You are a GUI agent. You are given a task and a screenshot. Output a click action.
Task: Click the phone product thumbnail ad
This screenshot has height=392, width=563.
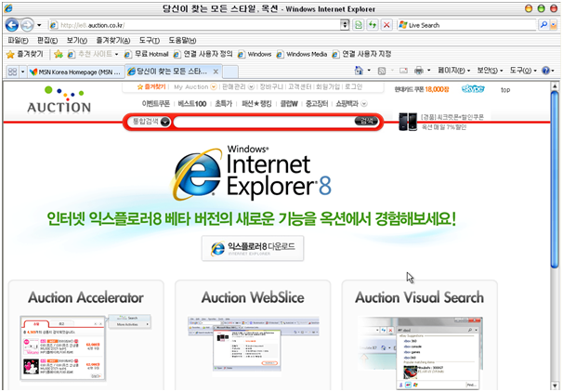coord(408,122)
